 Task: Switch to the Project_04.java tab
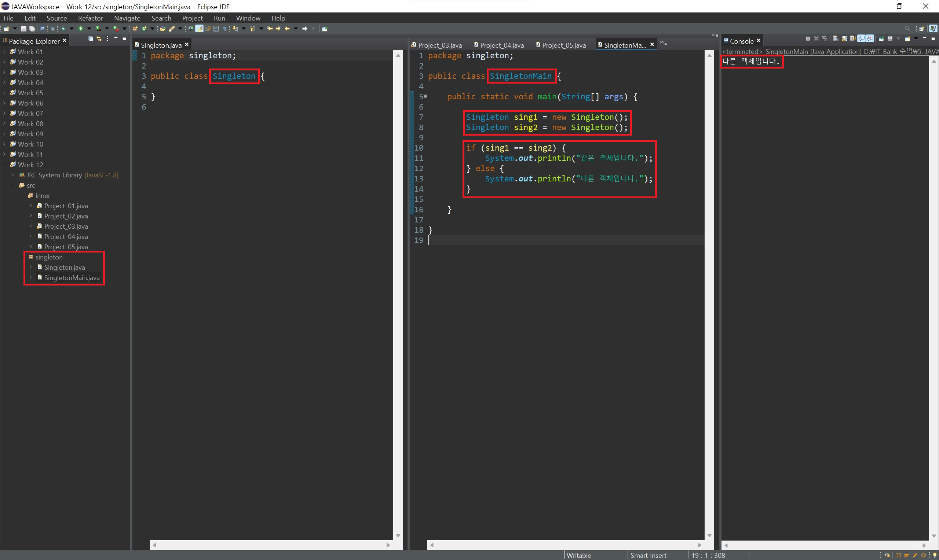click(501, 45)
